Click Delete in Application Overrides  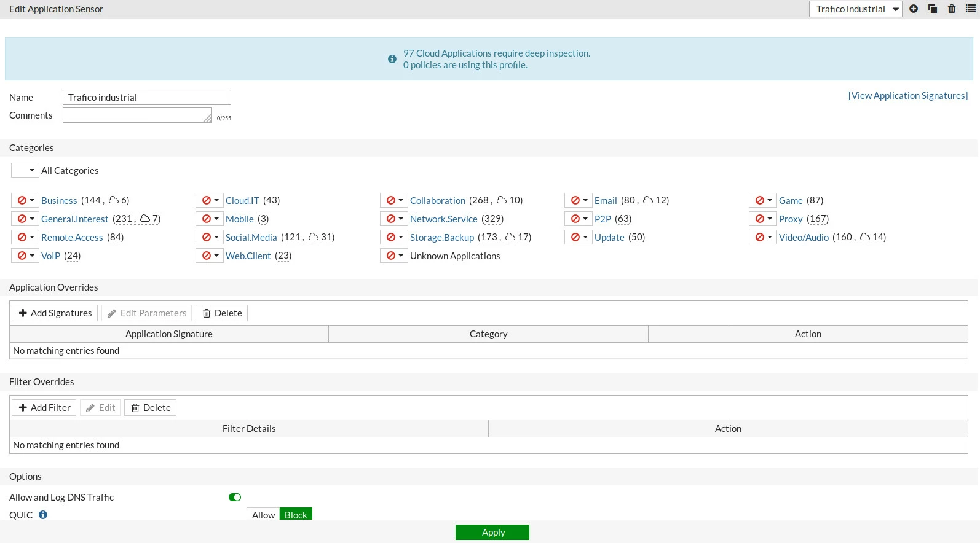221,313
